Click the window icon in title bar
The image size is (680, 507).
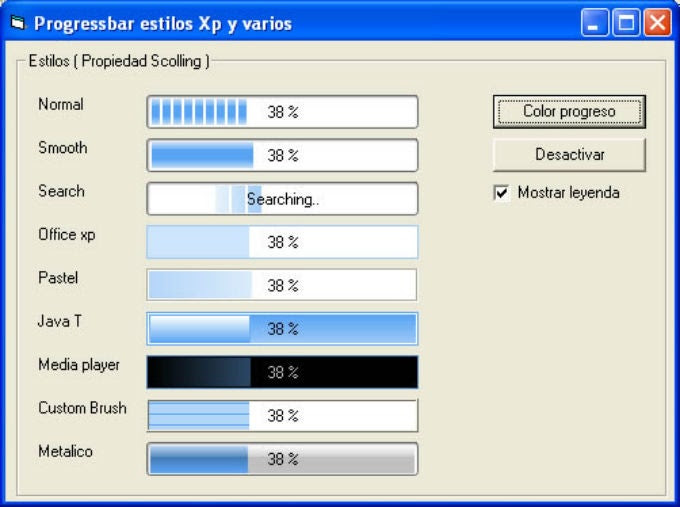tap(18, 23)
